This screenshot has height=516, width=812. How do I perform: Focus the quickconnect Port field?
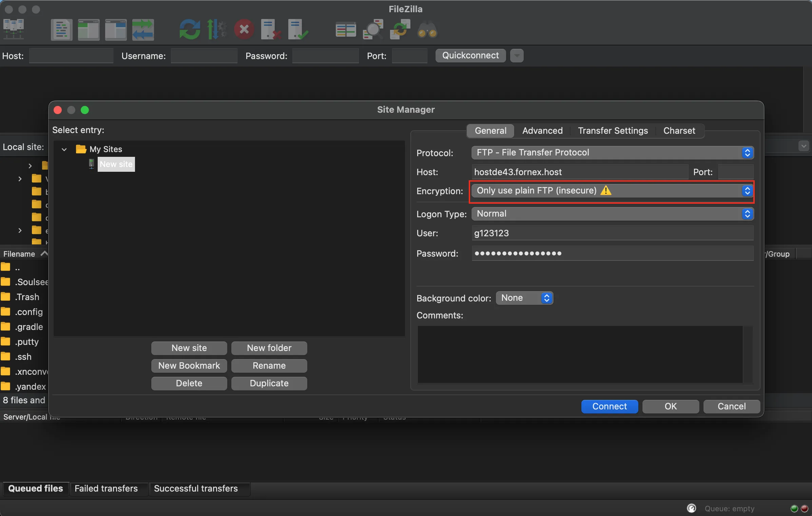409,56
